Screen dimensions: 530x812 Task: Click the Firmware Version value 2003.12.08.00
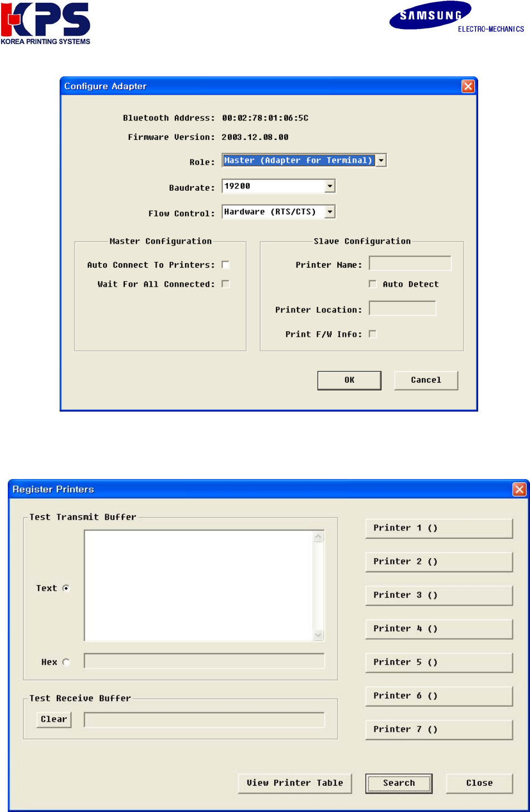[x=255, y=137]
